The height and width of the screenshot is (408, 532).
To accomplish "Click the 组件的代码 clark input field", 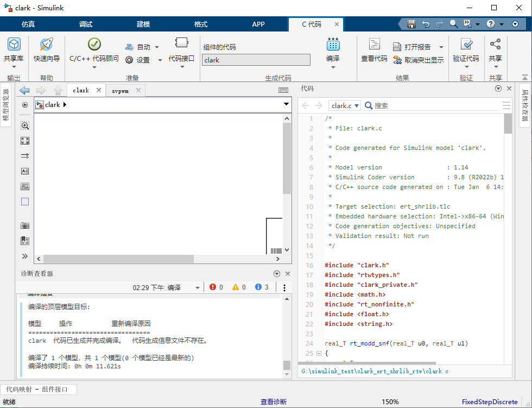I will coord(256,60).
